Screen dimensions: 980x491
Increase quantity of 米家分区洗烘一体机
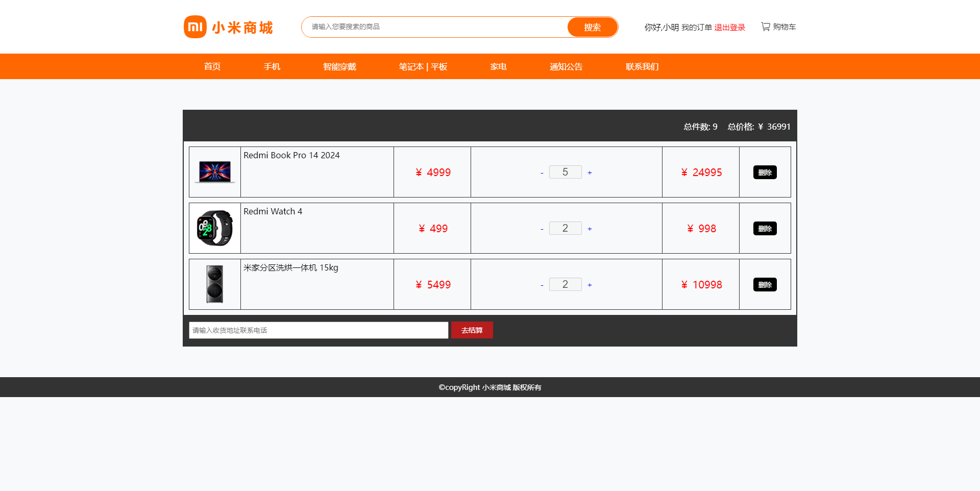point(590,285)
